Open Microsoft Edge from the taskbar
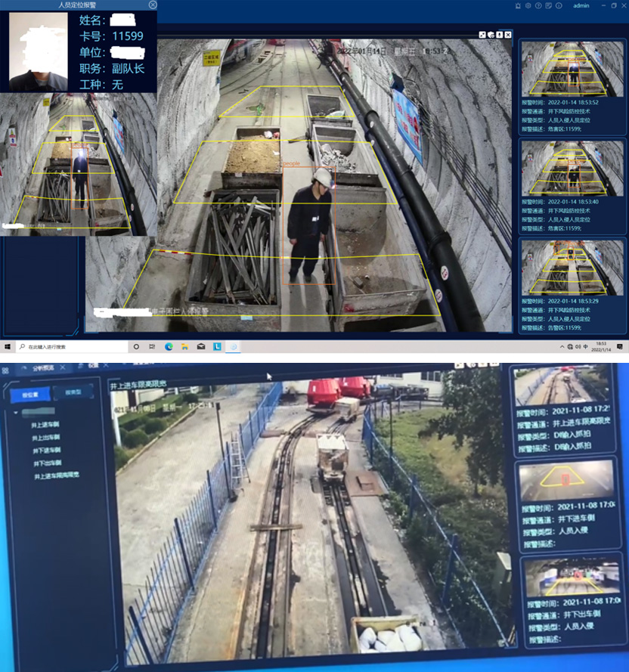The width and height of the screenshot is (629, 672). pyautogui.click(x=169, y=346)
